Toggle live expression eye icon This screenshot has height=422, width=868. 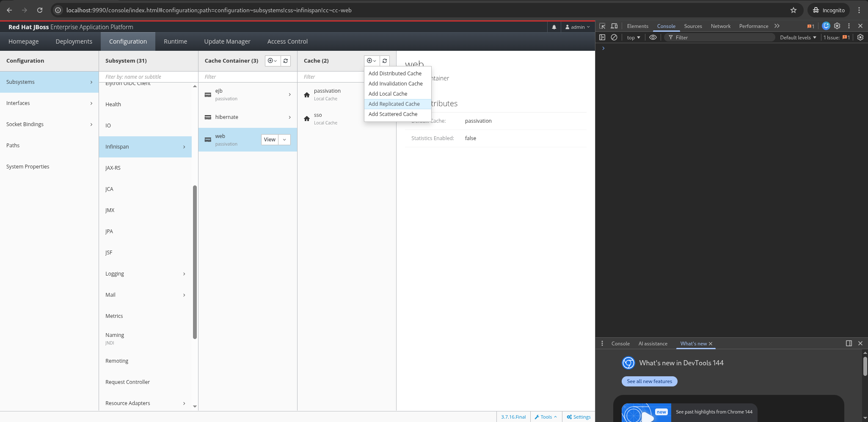pyautogui.click(x=653, y=38)
